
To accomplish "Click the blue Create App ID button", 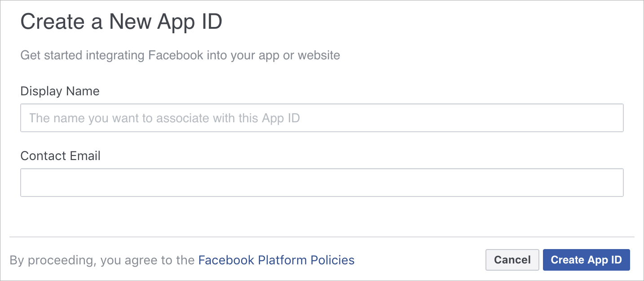I will coord(586,260).
